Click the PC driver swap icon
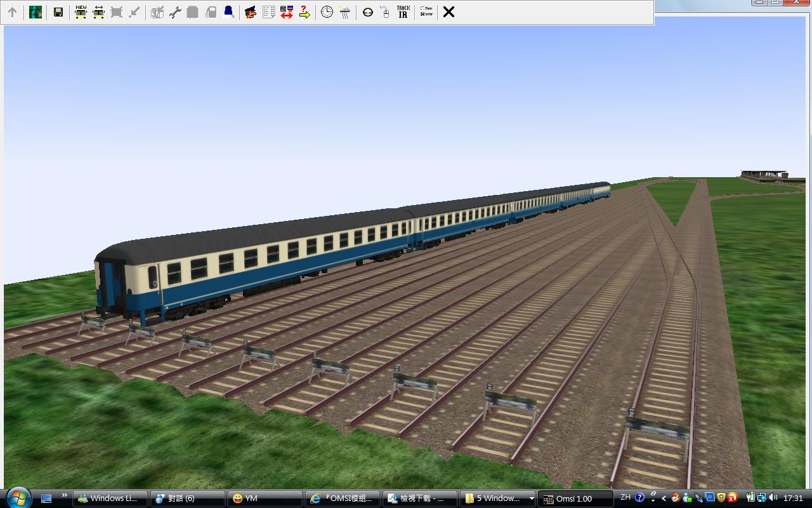 coord(286,12)
